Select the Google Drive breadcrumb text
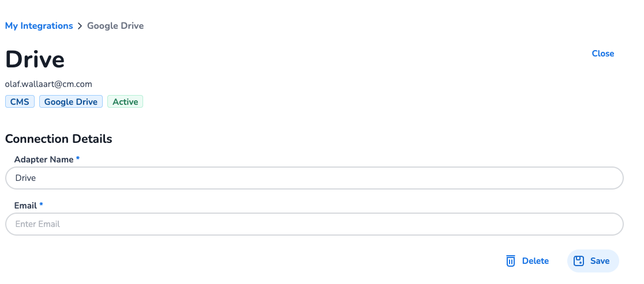The image size is (644, 284). pos(115,26)
